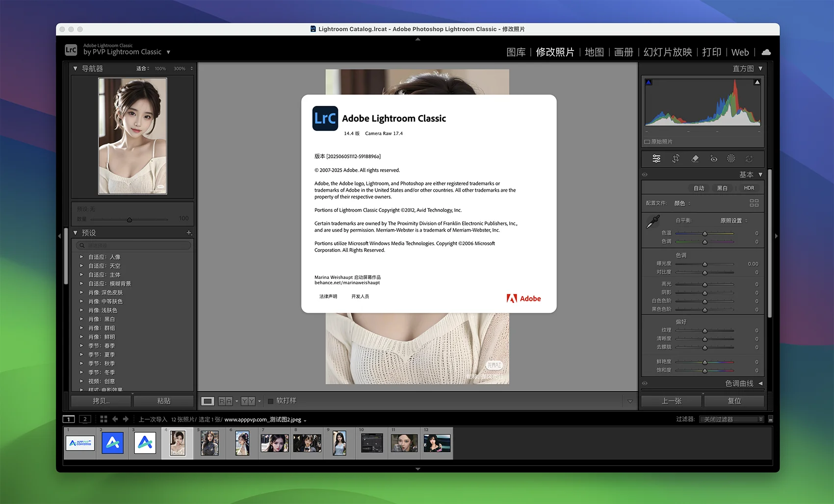The image size is (834, 504).
Task: Open the 画册 module
Action: 624,52
